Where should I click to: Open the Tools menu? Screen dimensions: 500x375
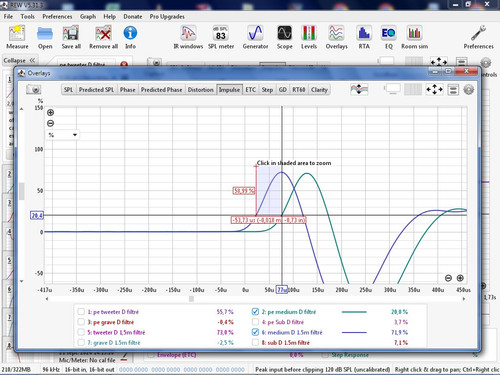pos(27,16)
